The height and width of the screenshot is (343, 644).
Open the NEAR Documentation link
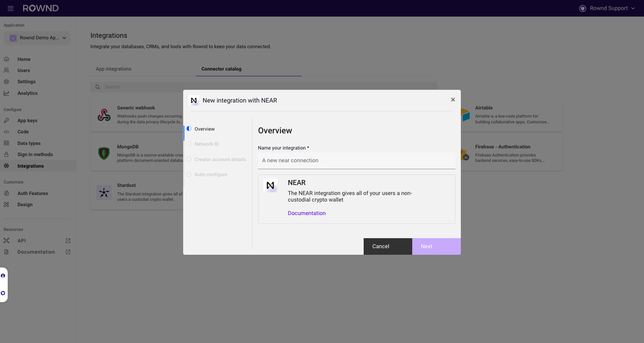click(307, 213)
